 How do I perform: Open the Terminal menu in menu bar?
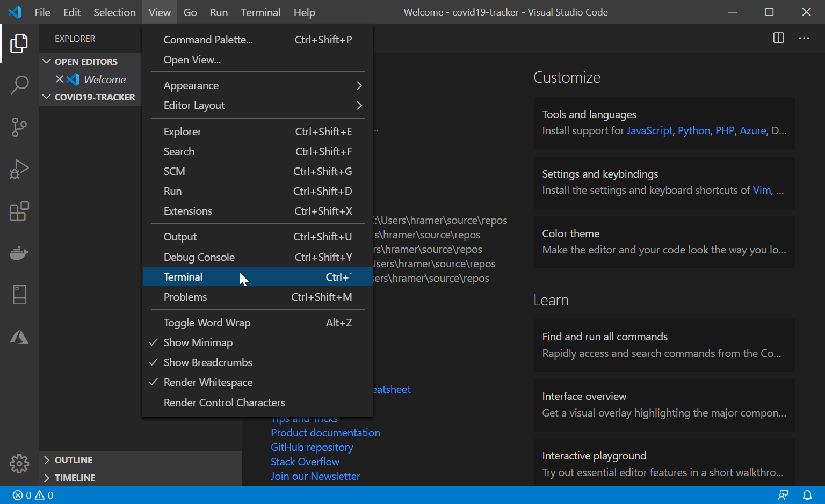coord(260,12)
